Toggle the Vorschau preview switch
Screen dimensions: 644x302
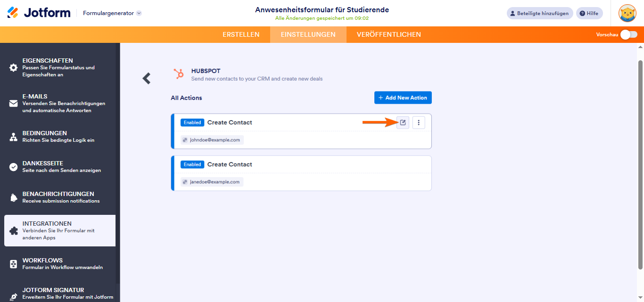point(629,34)
